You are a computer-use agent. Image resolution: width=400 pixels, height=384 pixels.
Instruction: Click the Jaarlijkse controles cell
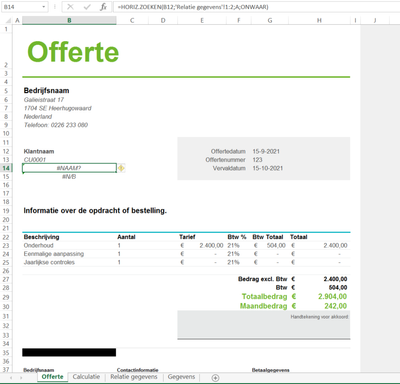(69, 262)
